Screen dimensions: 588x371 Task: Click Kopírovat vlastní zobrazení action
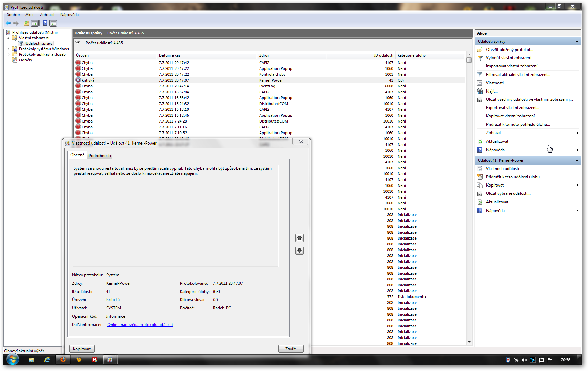[512, 116]
